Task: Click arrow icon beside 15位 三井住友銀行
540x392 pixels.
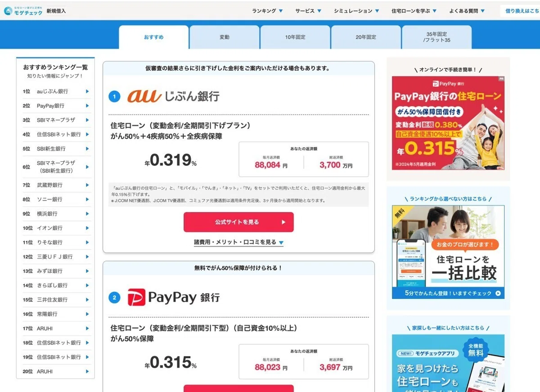Action: [87, 300]
